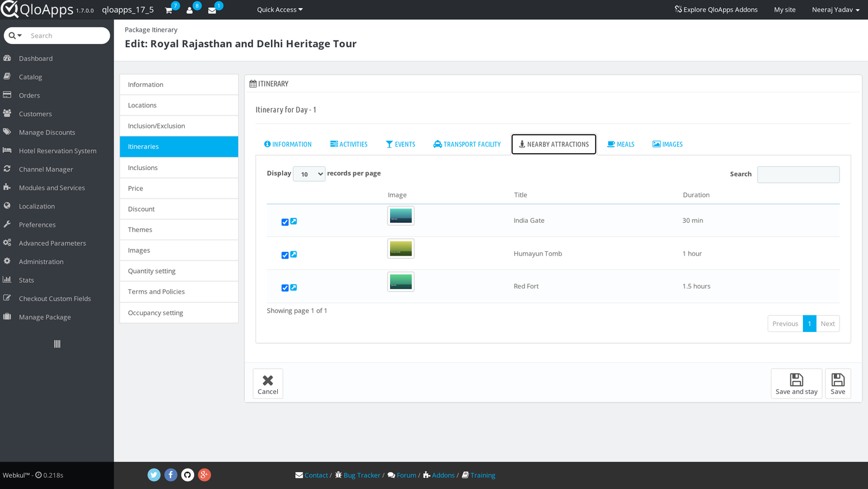Screen dimensions: 868x489
Task: Click the attractions table Search field
Action: [799, 174]
